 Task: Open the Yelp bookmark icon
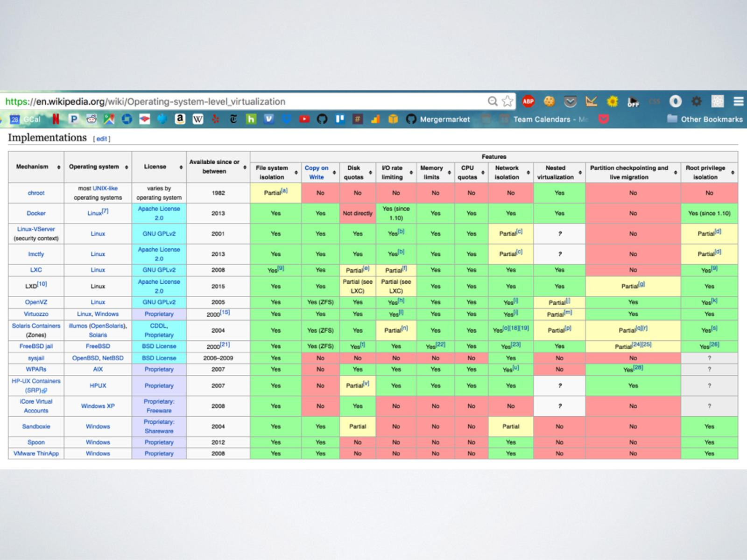(x=216, y=119)
